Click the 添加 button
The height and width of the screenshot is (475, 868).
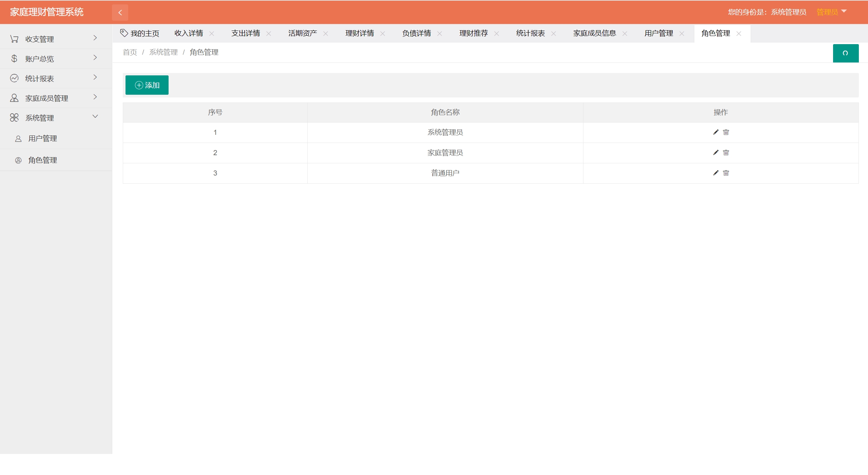click(x=147, y=85)
